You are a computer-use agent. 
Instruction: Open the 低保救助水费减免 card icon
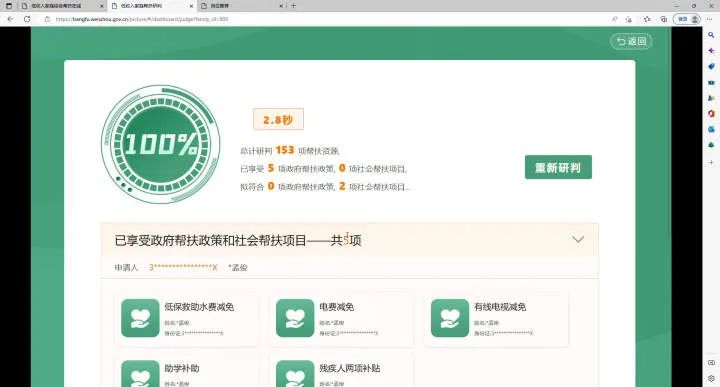point(140,318)
